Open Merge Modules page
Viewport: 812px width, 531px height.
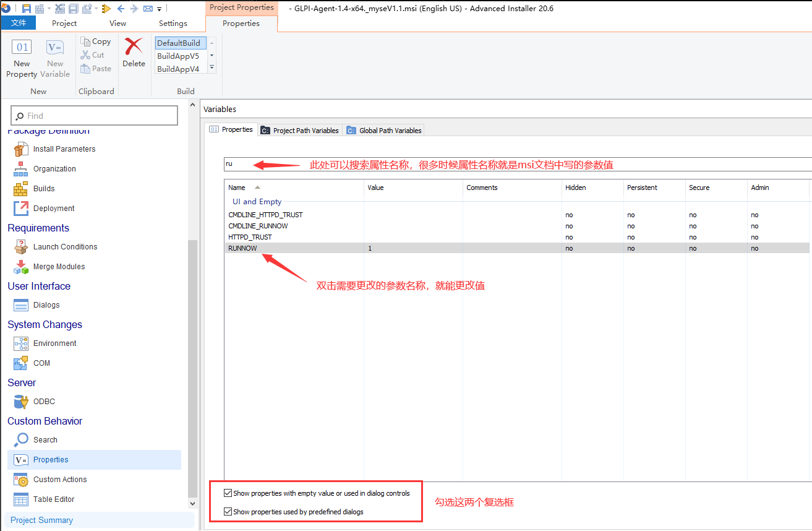(59, 266)
